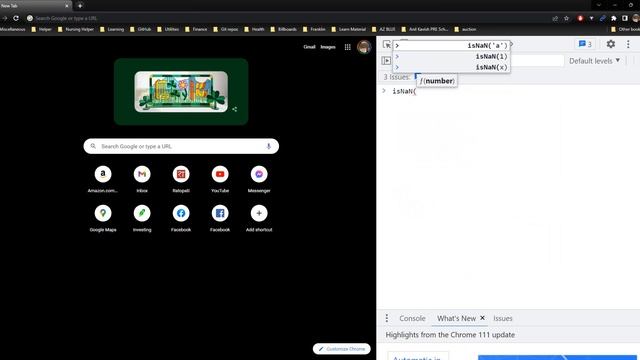Viewport: 640px width, 360px height.
Task: Open the red extension icon in the toolbar
Action: tap(580, 18)
